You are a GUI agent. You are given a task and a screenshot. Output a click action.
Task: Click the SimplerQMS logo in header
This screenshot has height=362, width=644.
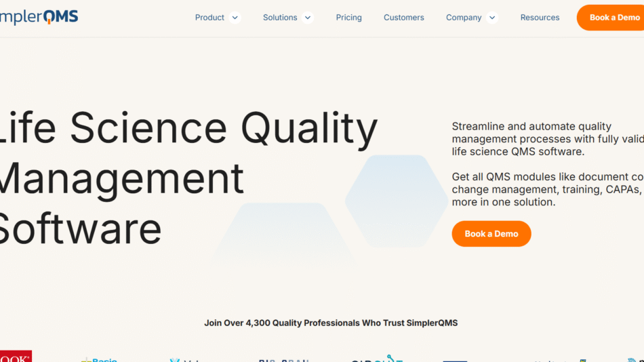pyautogui.click(x=39, y=18)
